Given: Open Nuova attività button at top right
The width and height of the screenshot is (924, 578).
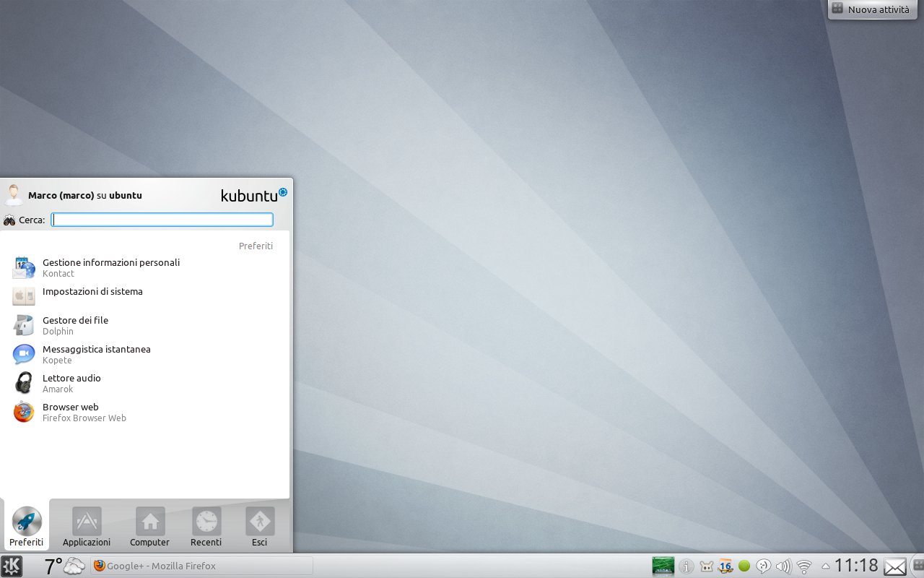Looking at the screenshot, I should click(871, 9).
